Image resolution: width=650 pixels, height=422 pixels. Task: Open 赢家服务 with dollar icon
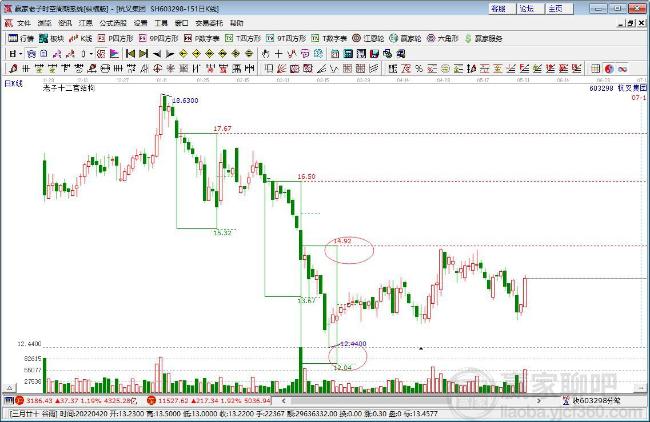pos(483,39)
